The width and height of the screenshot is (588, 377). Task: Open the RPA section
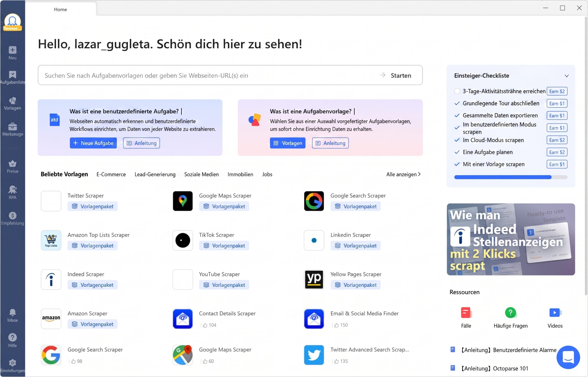point(12,193)
